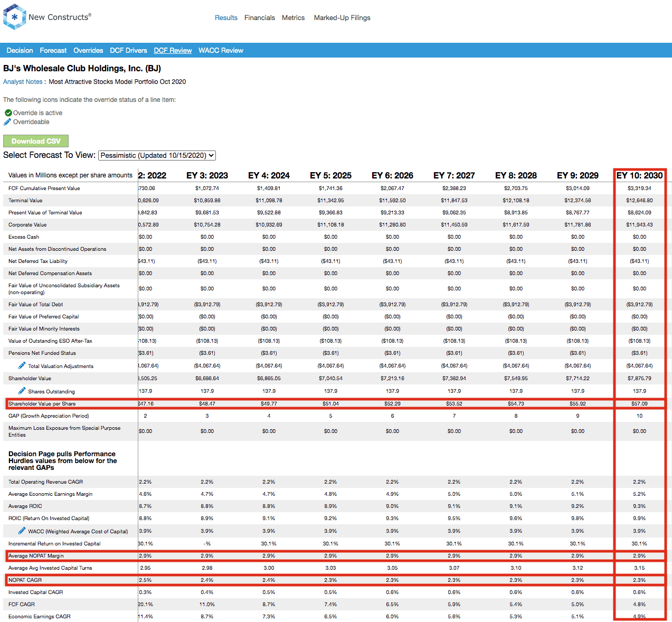Click the 'EY 3: 2023' column header
Screen dimensions: 672x622
click(x=207, y=175)
